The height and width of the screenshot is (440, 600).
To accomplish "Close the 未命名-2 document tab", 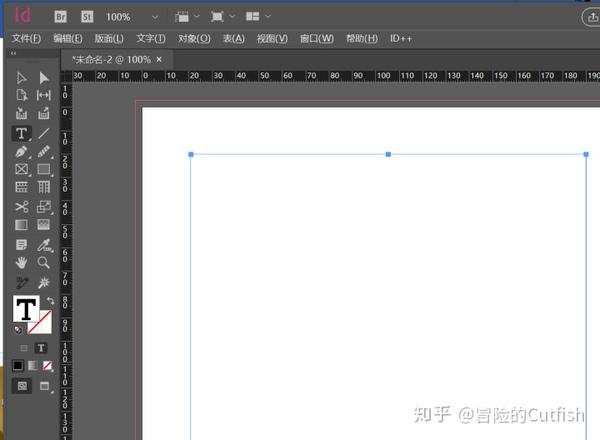I will coord(159,59).
